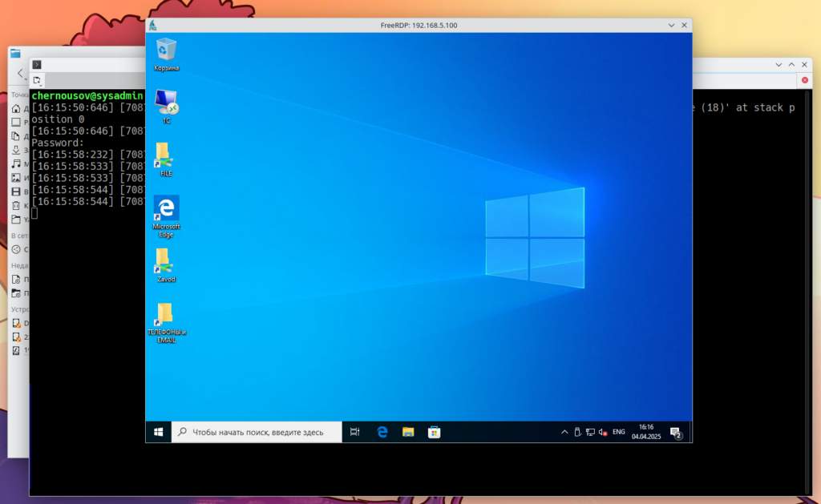Open the Windows notification center
821x504 pixels.
pos(677,433)
